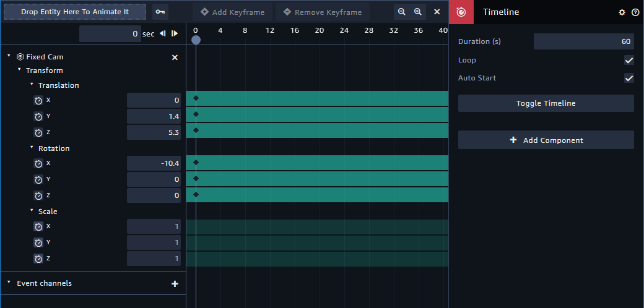The height and width of the screenshot is (308, 644).
Task: Add a new event channel with the plus
Action: point(175,283)
